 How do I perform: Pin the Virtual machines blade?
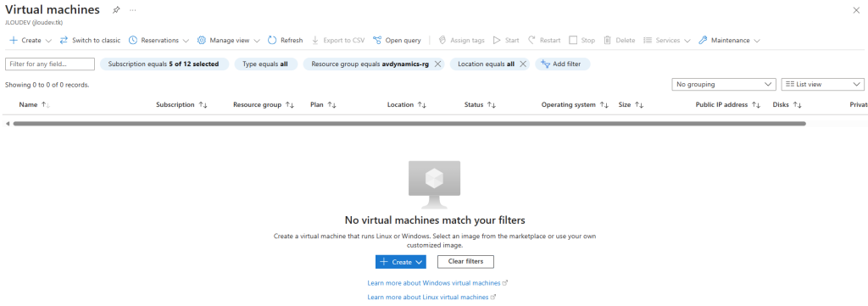pos(115,10)
